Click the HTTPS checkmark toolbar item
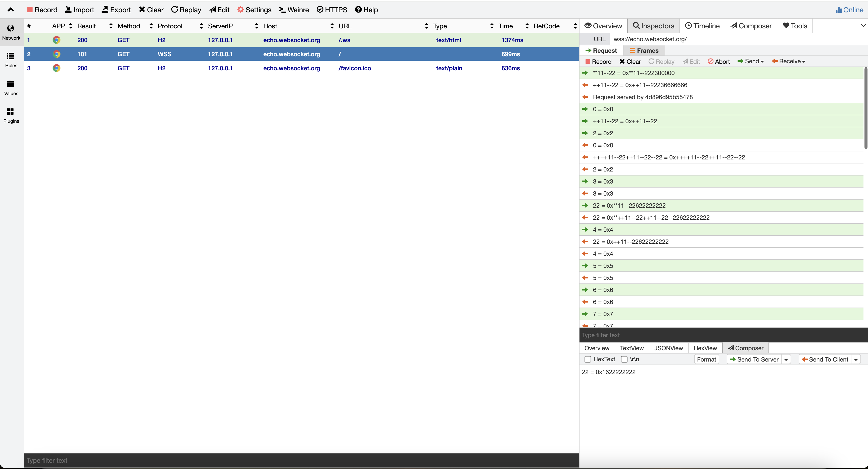The width and height of the screenshot is (868, 469). 331,10
